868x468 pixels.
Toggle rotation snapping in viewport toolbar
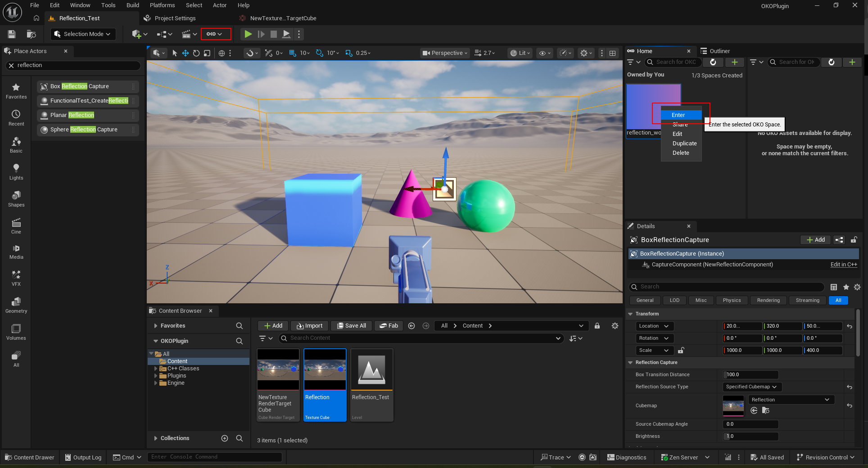tap(320, 53)
